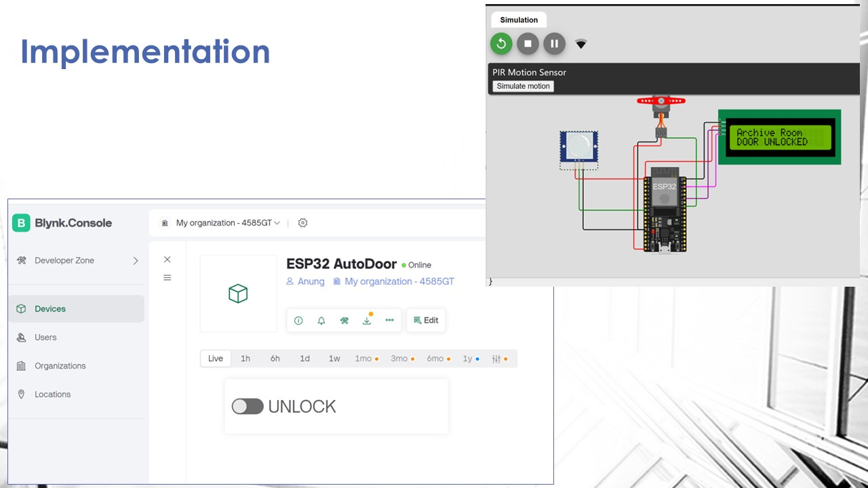
Task: Select the 6h time range
Action: click(275, 359)
